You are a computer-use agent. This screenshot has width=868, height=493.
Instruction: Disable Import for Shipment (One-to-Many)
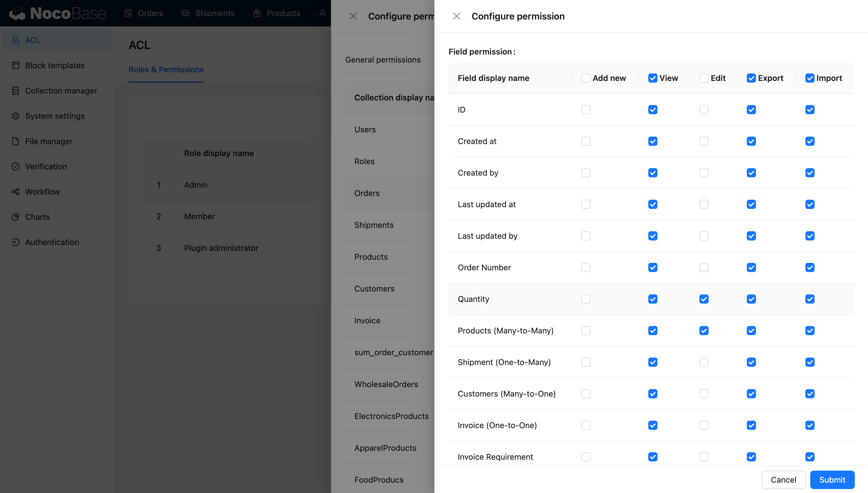(809, 362)
